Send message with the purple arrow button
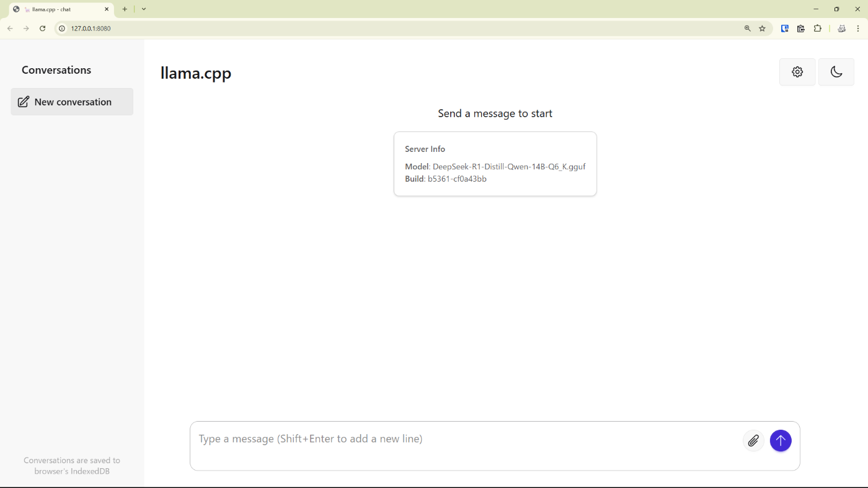The width and height of the screenshot is (868, 488). click(781, 441)
